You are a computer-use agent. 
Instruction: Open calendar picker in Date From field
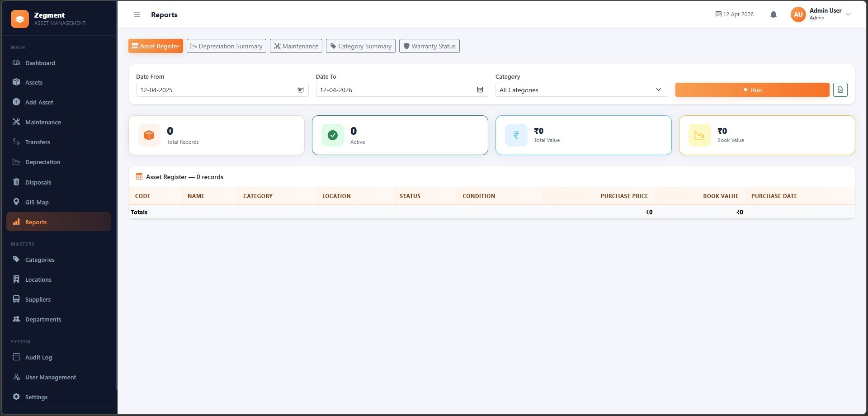[301, 90]
